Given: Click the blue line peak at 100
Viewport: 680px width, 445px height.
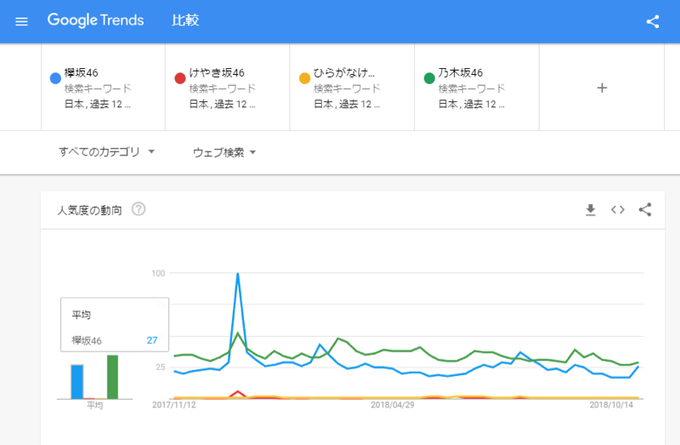Looking at the screenshot, I should click(x=238, y=274).
